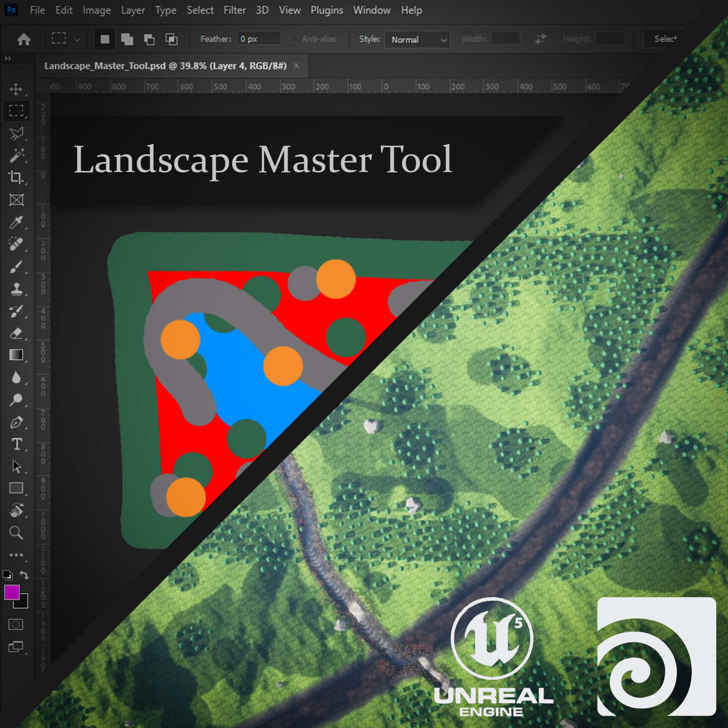Enable the Anti-alias option
728x728 pixels.
point(293,39)
